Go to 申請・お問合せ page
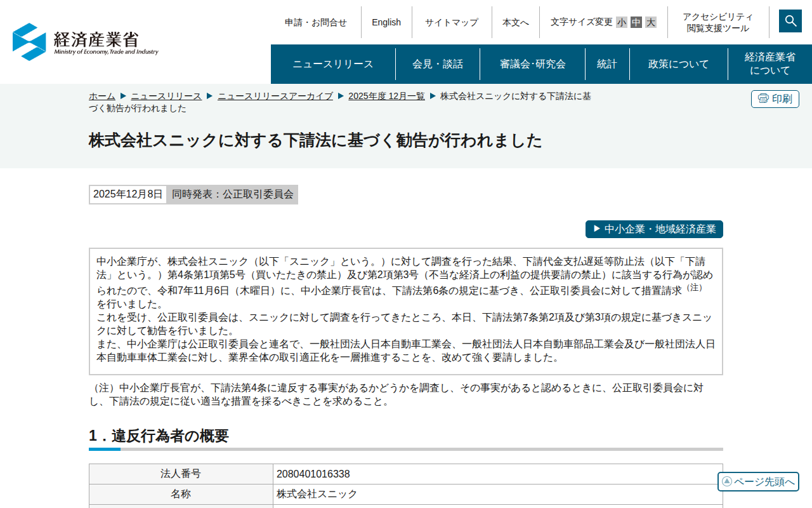 (x=316, y=22)
